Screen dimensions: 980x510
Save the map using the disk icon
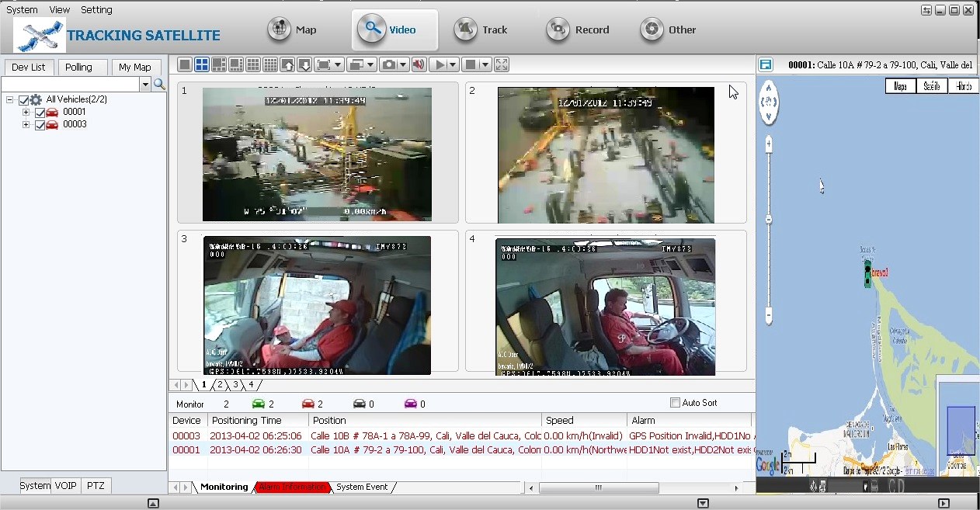[x=766, y=65]
